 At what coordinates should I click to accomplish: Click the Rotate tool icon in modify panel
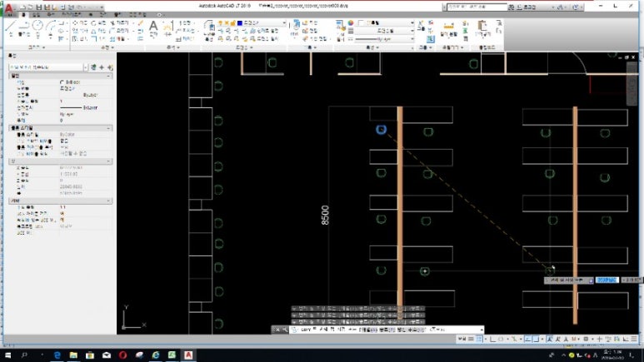coord(93,23)
